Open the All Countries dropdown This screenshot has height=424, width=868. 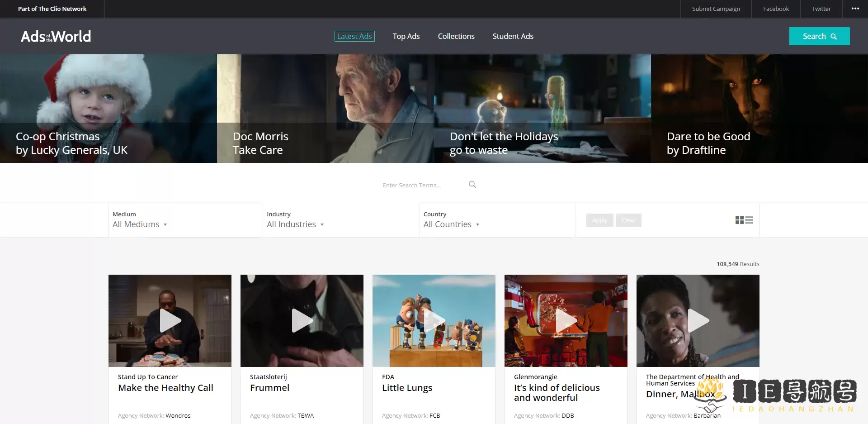coord(451,224)
